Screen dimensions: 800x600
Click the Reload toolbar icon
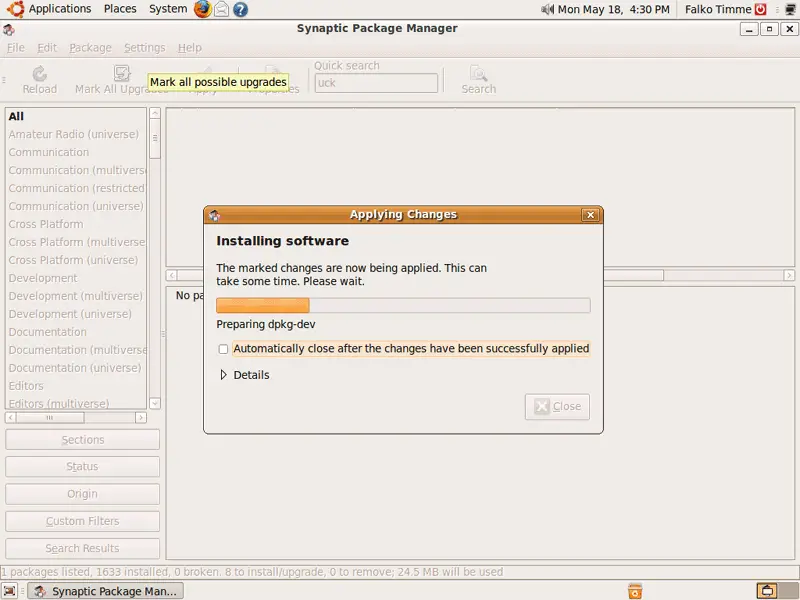(x=39, y=74)
